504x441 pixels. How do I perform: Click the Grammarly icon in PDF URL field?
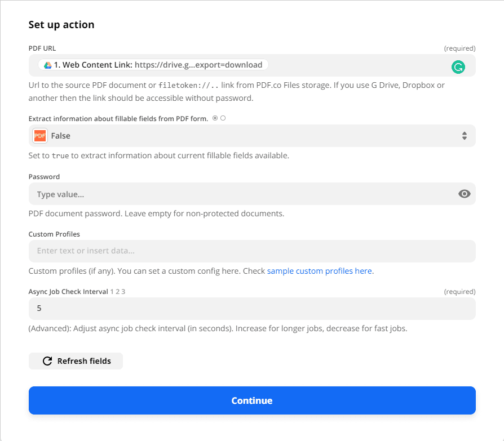(458, 67)
